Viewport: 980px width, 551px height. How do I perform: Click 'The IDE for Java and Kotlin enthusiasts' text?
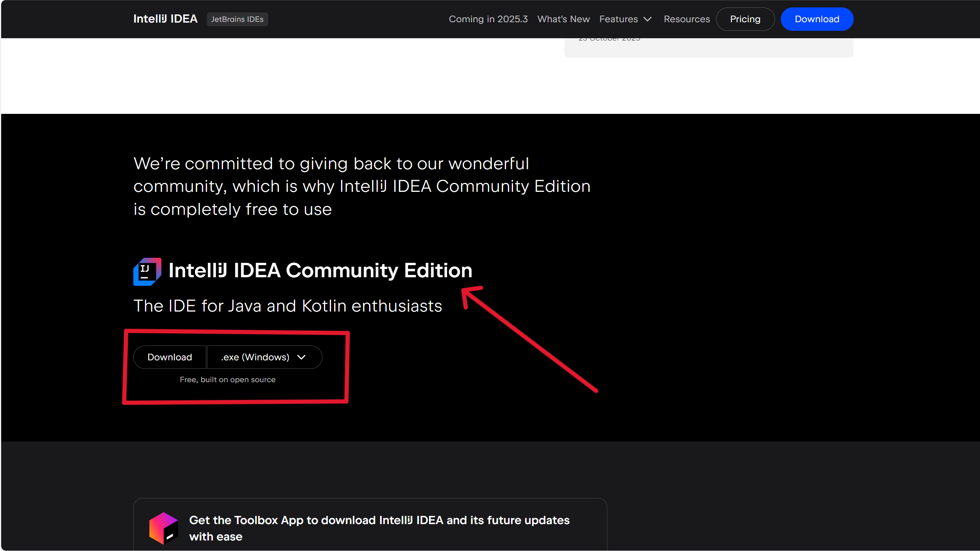[288, 306]
